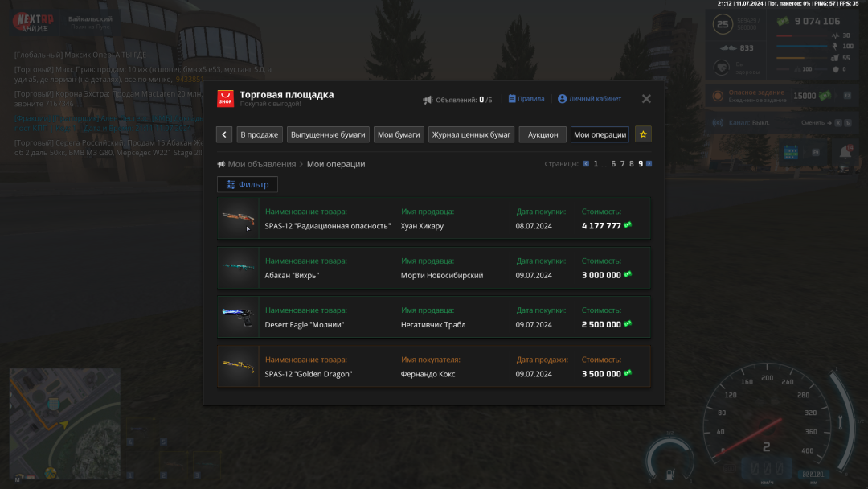Open Личный кабинет personal account

[x=590, y=99]
